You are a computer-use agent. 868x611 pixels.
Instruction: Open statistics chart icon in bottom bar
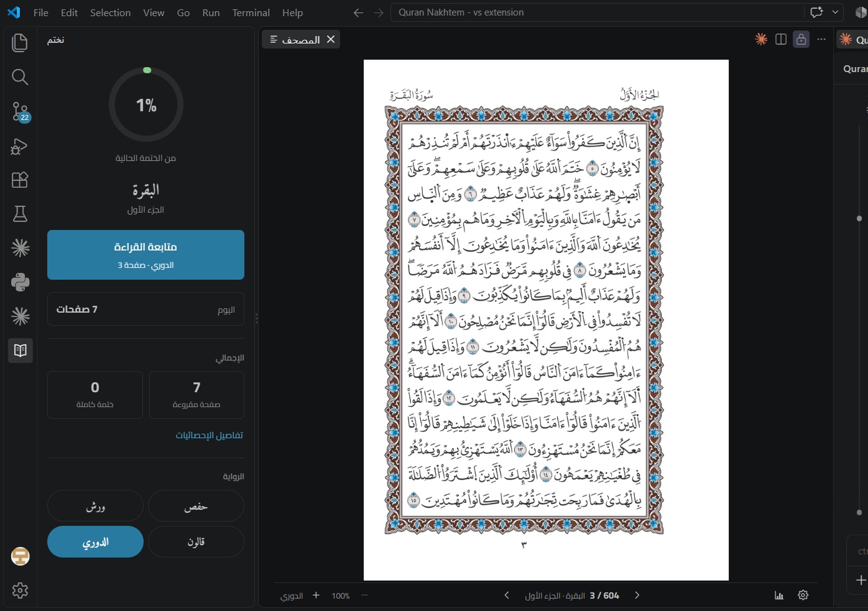779,595
